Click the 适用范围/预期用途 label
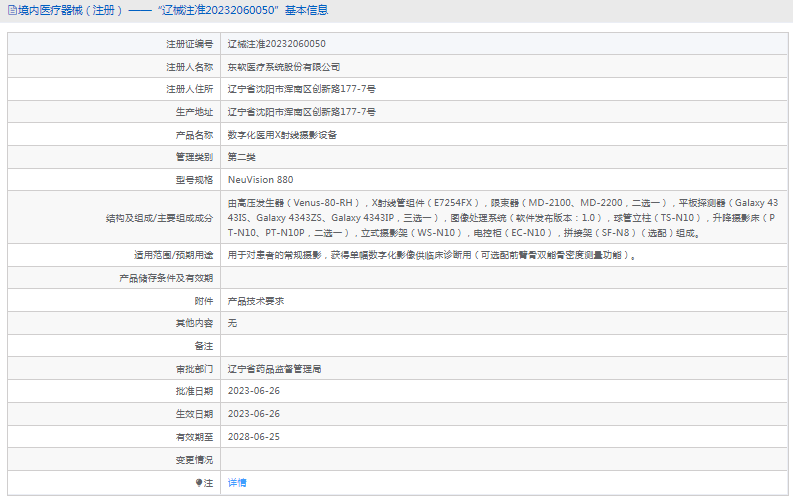793x503 pixels. click(173, 255)
